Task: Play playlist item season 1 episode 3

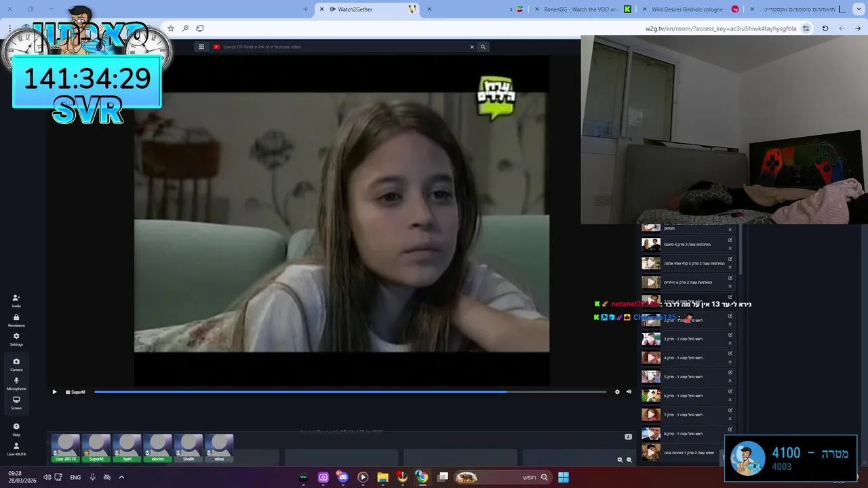Action: (651, 338)
